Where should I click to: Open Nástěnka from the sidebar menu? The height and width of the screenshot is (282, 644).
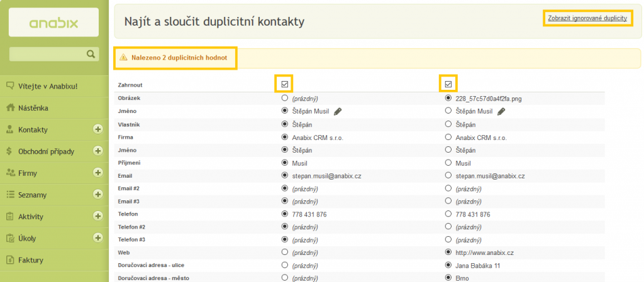pyautogui.click(x=36, y=108)
